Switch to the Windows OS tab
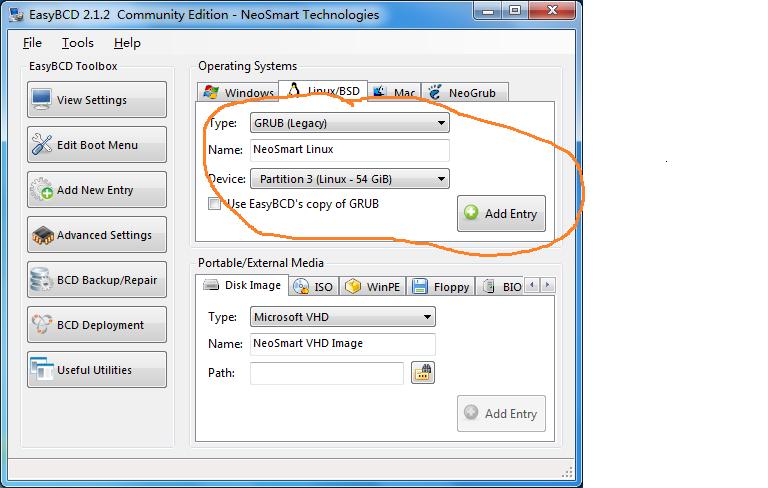Screen dimensions: 768x488 239,93
